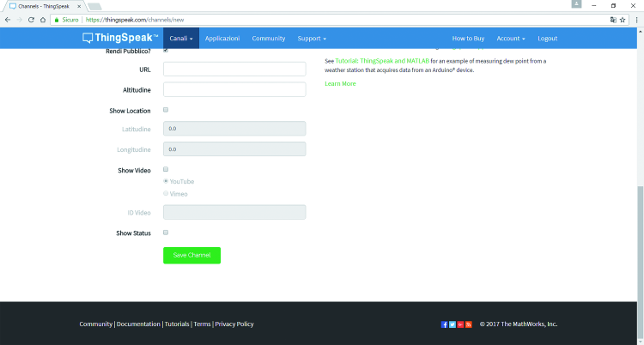Reload the page using browser refresh icon
The width and height of the screenshot is (644, 345).
(x=31, y=20)
